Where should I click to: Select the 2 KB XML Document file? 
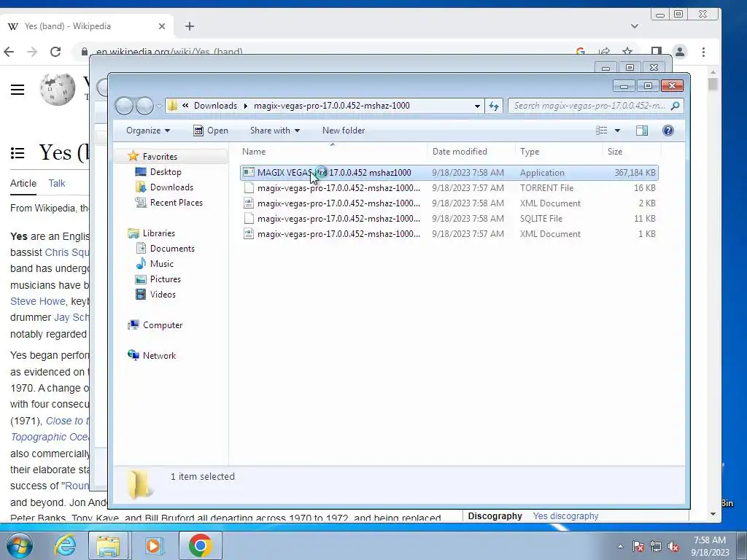click(449, 203)
